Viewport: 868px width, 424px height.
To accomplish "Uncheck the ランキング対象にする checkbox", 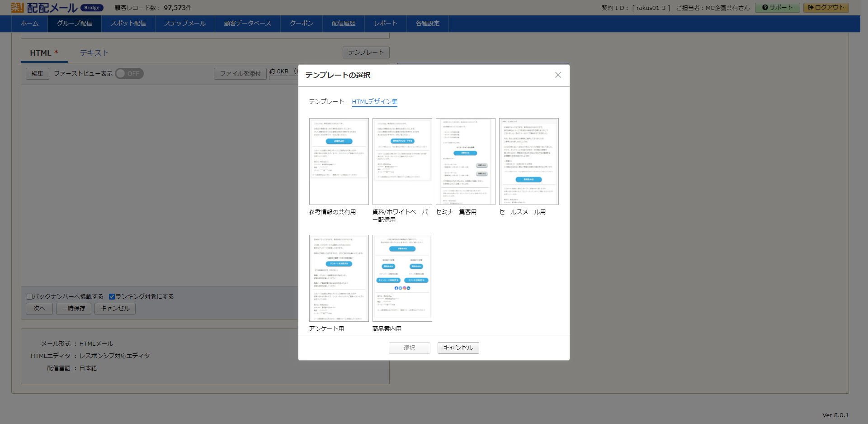I will [112, 296].
